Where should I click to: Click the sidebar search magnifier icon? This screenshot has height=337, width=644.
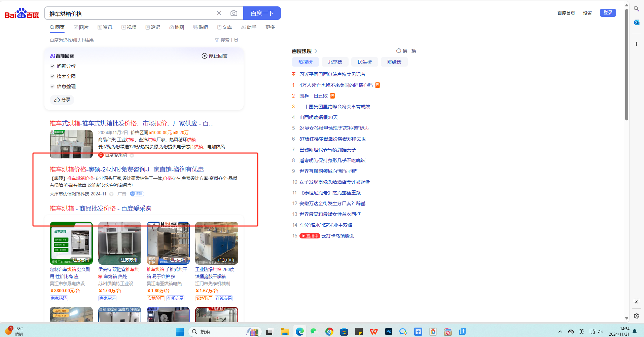[636, 9]
